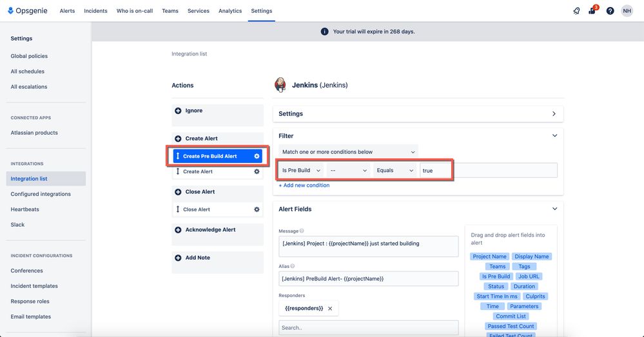Click the plus icon next to Acknowledge Alert
The image size is (644, 337).
click(x=178, y=229)
